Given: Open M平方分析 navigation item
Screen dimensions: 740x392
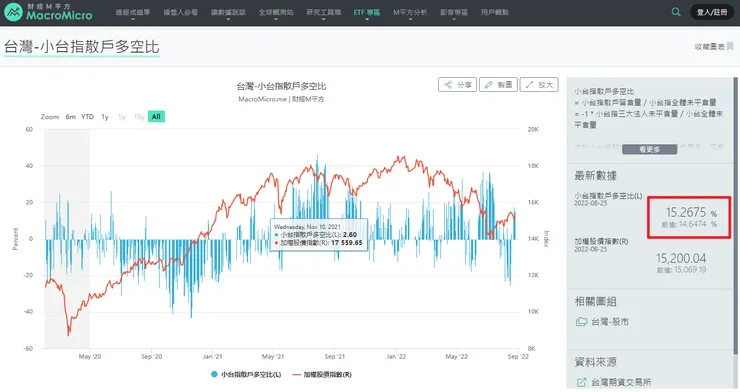Looking at the screenshot, I should click(410, 13).
